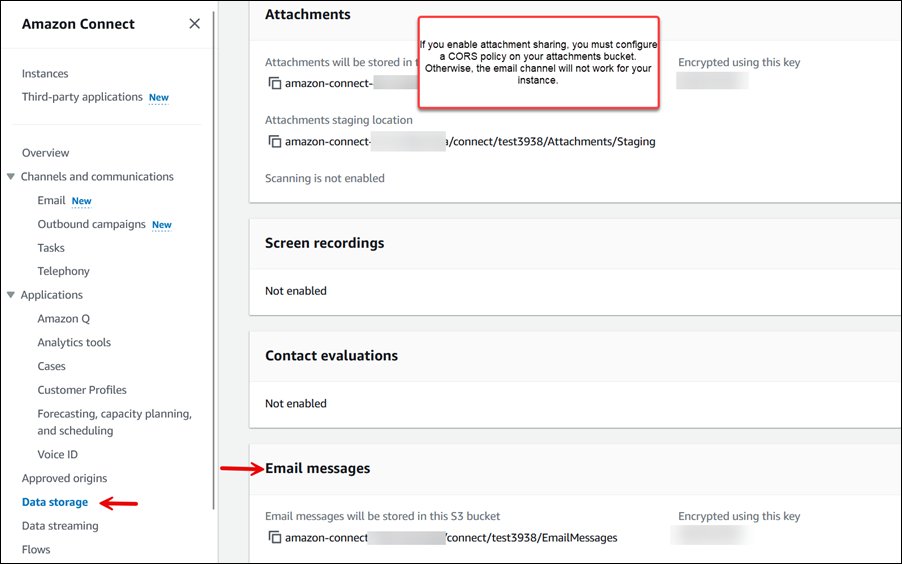Open the Data streaming page
The width and height of the screenshot is (902, 564).
[60, 526]
